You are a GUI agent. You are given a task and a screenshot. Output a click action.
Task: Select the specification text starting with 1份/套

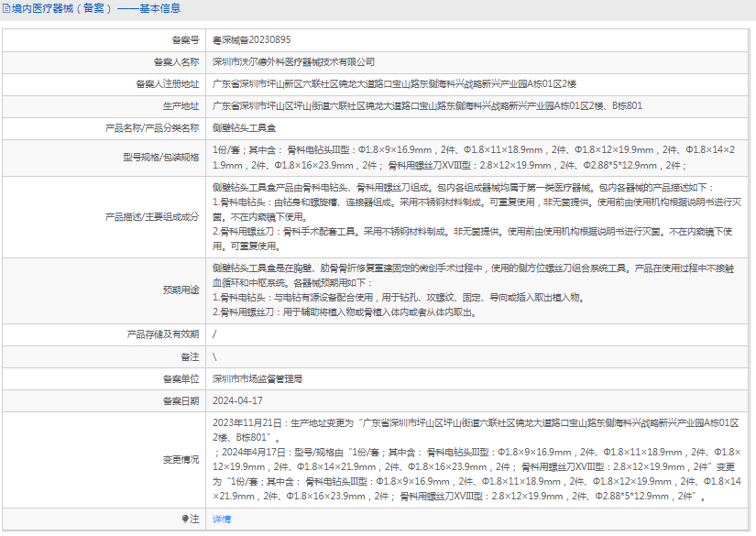474,158
